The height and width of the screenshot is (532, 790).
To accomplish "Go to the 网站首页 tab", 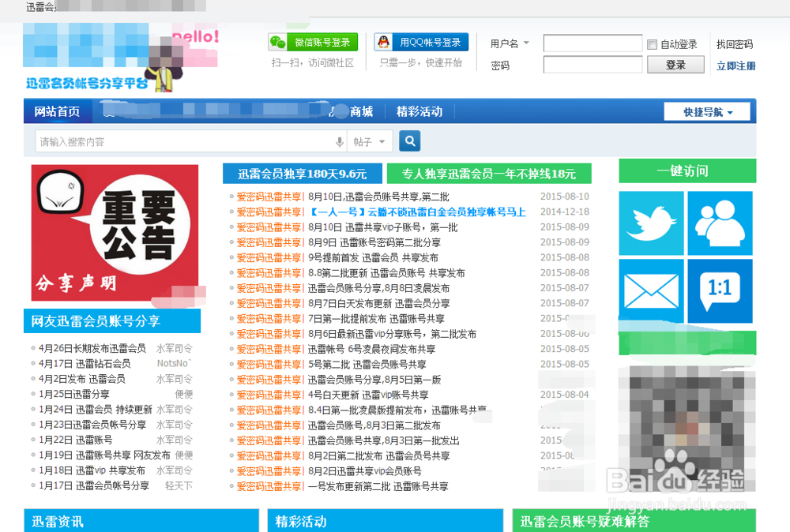I will click(x=58, y=111).
